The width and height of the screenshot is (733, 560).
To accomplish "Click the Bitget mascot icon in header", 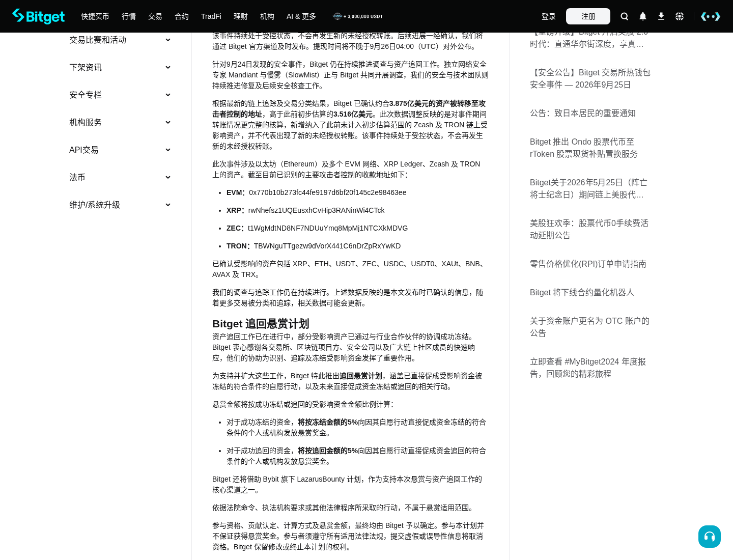I will 711,16.
